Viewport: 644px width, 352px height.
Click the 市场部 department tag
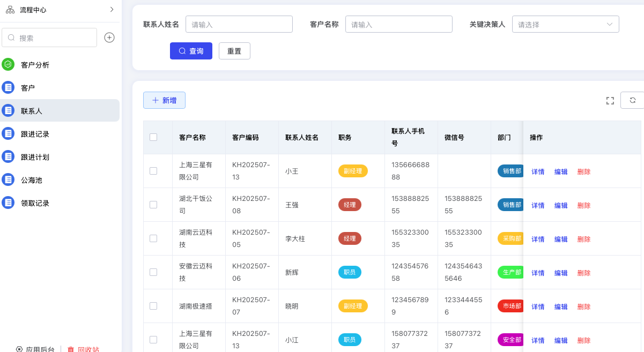(x=510, y=306)
